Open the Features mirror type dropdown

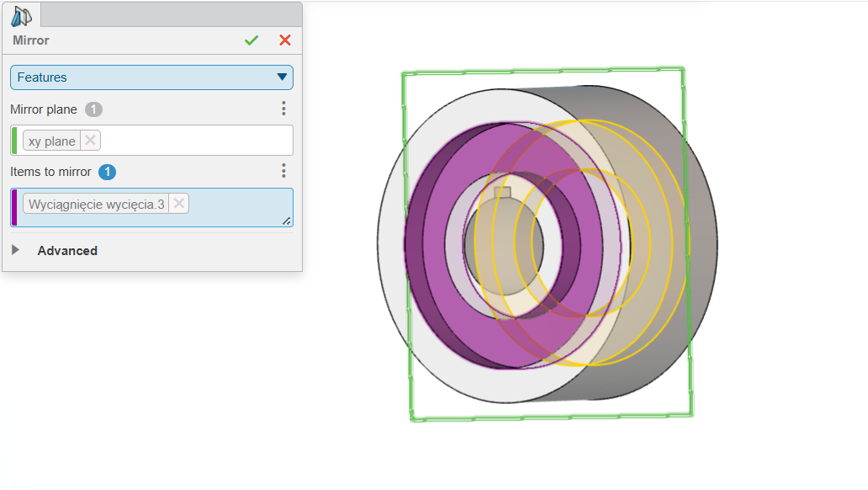(151, 77)
